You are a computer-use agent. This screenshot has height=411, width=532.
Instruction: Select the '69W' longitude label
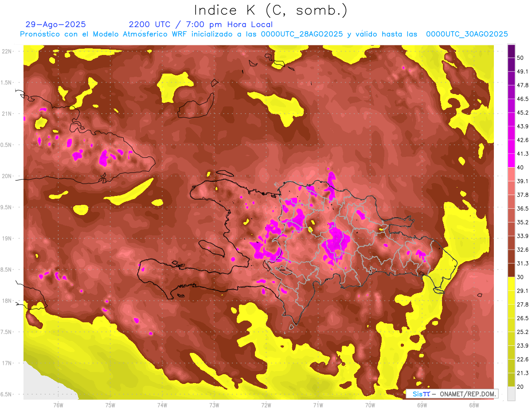[422, 405]
